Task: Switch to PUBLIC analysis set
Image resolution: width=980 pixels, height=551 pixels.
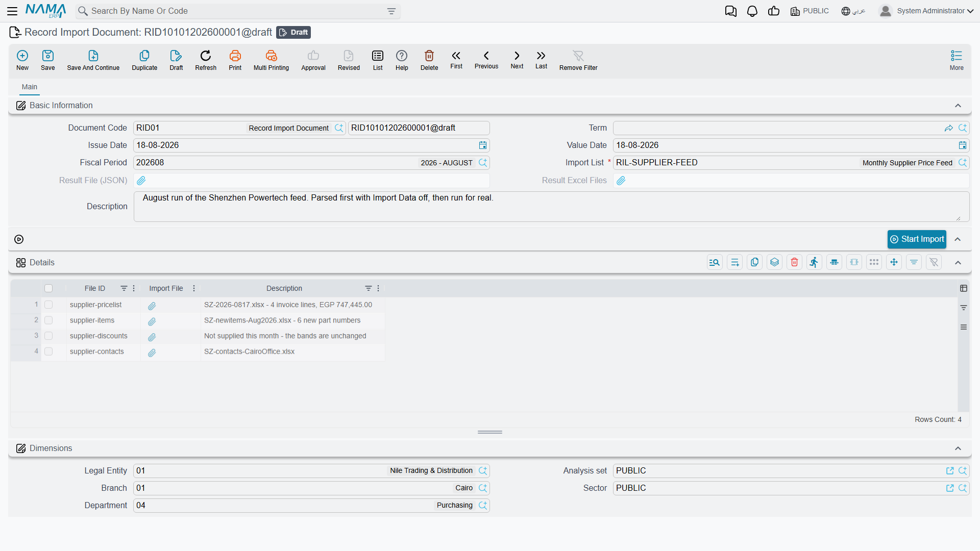Action: coord(810,11)
